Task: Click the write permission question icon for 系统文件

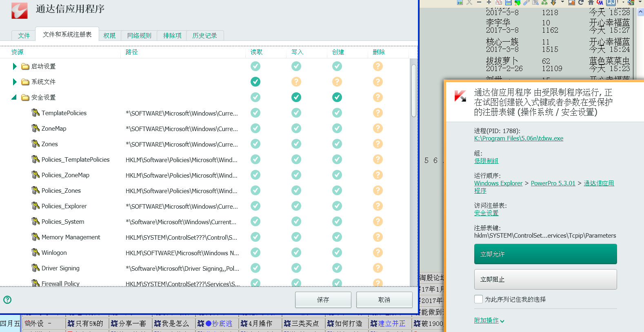Action: click(x=296, y=82)
